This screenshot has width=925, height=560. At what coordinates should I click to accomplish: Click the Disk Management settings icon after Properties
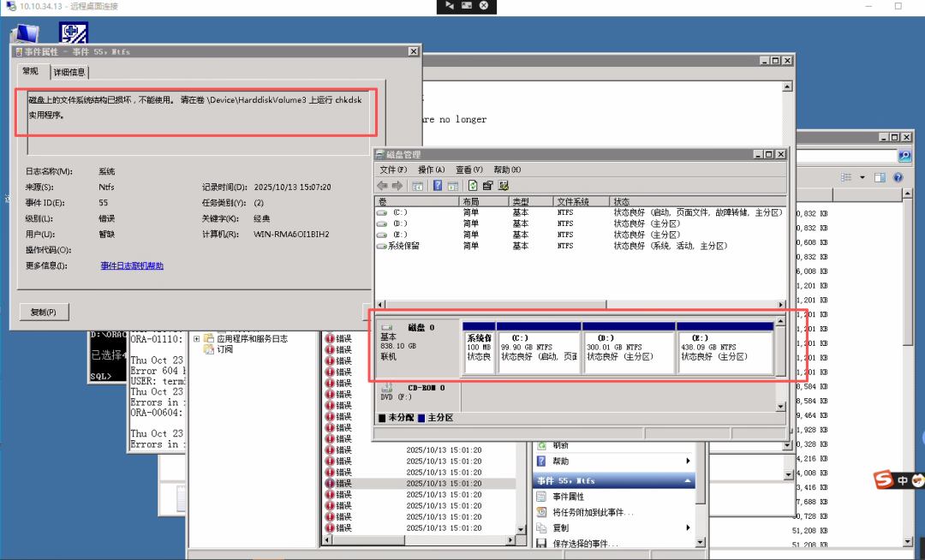[x=504, y=186]
